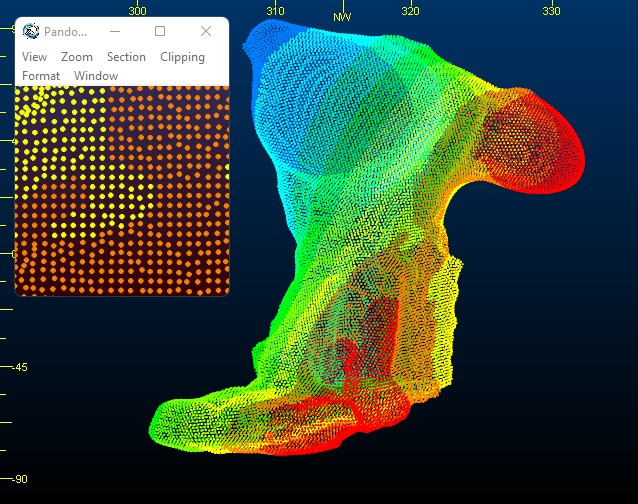Viewport: 638px width, 504px height.
Task: Click the NW compass marker on top axis
Action: tap(342, 17)
